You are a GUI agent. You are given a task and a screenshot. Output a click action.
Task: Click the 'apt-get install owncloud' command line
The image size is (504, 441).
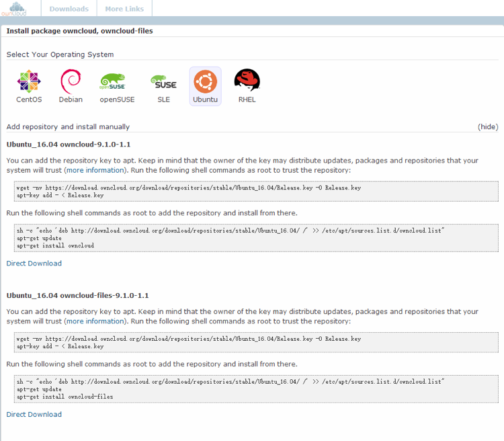tap(55, 245)
